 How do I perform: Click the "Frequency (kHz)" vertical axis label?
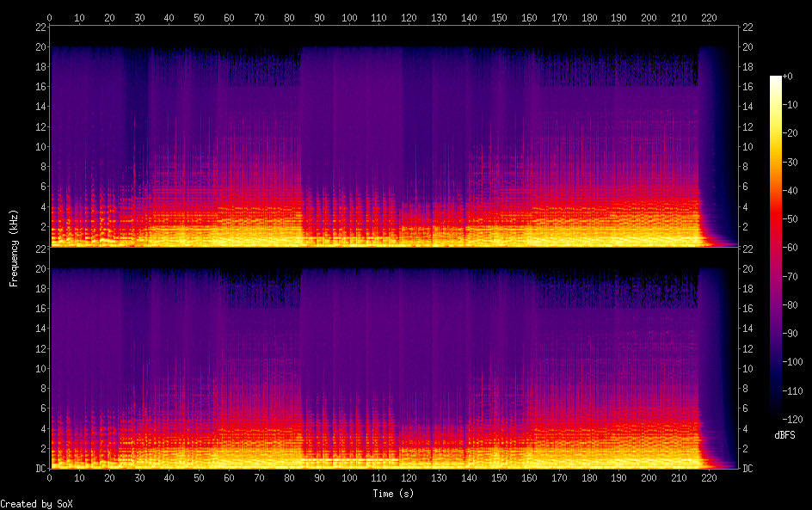pos(14,248)
